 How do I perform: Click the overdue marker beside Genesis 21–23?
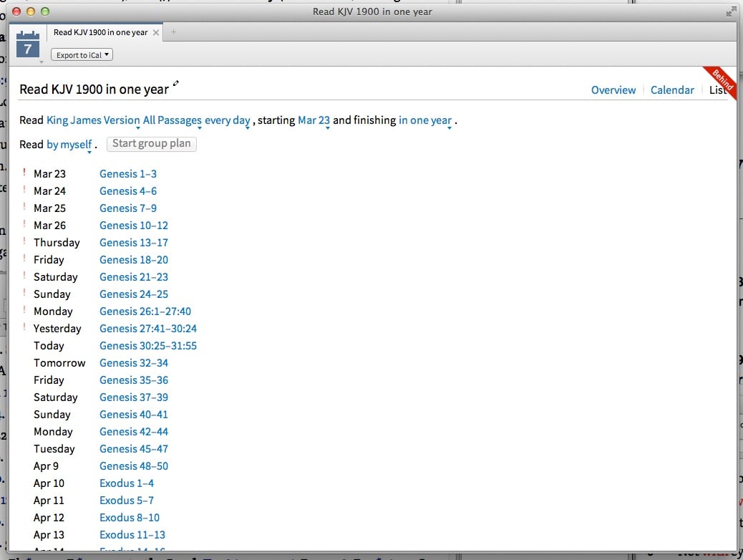tap(24, 275)
